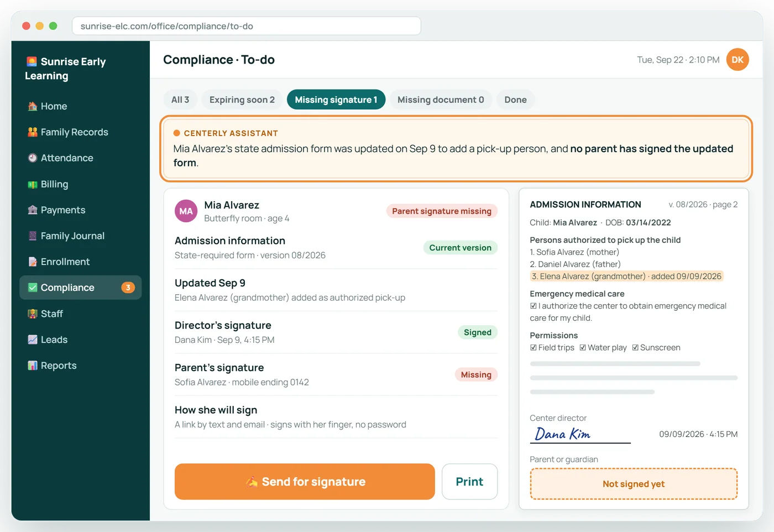Click the Dana Kim signature on the form

click(x=563, y=434)
